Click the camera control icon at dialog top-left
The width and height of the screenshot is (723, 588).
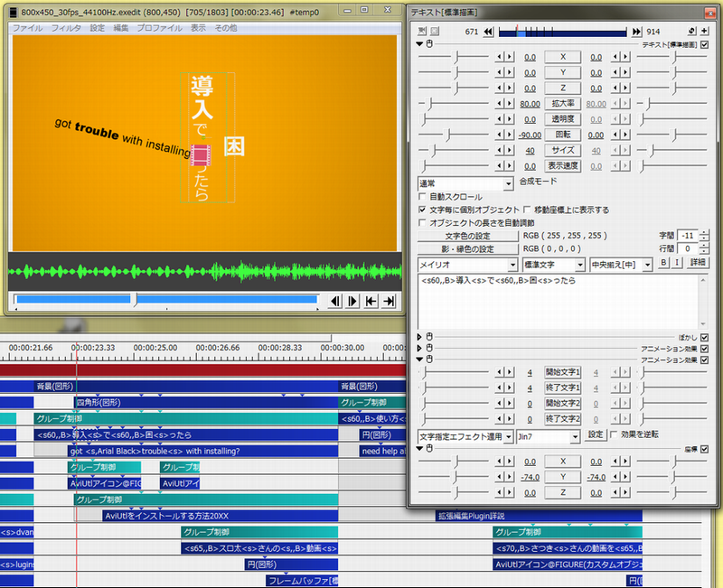[x=422, y=31]
